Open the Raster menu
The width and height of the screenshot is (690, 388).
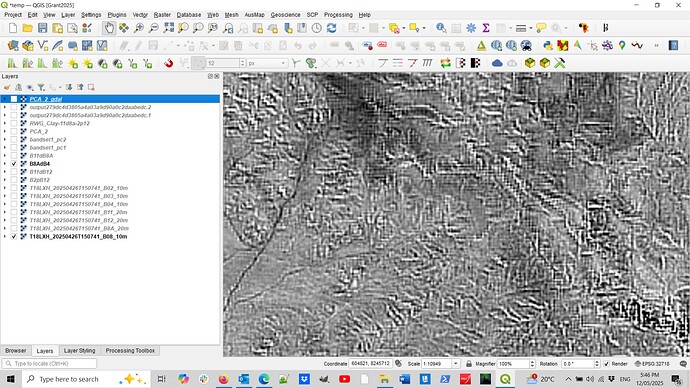click(162, 15)
